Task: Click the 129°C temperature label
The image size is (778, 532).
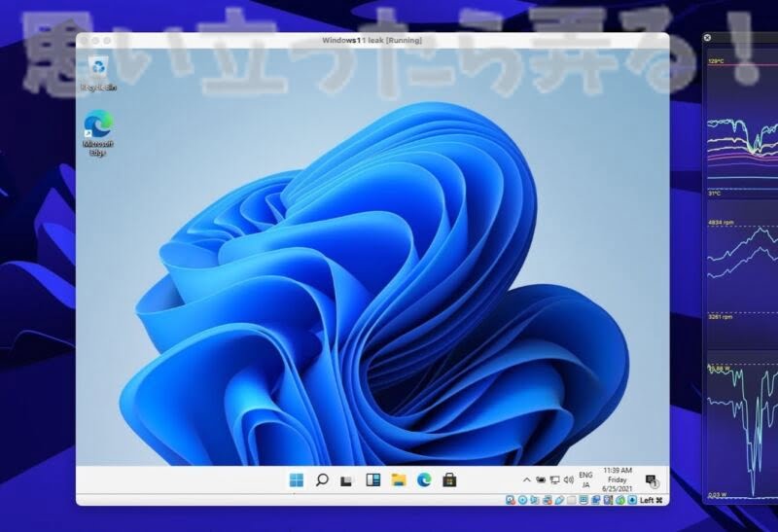Action: click(717, 61)
